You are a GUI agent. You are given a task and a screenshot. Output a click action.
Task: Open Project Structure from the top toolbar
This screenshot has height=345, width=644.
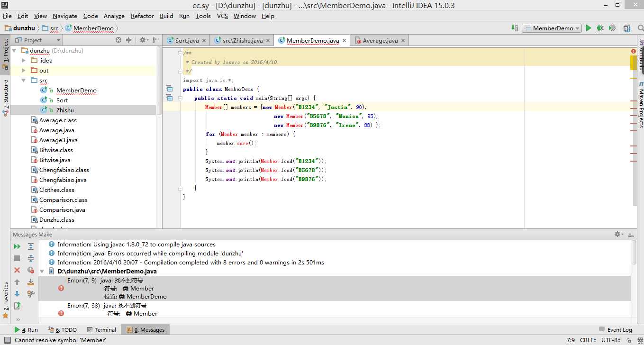(627, 28)
